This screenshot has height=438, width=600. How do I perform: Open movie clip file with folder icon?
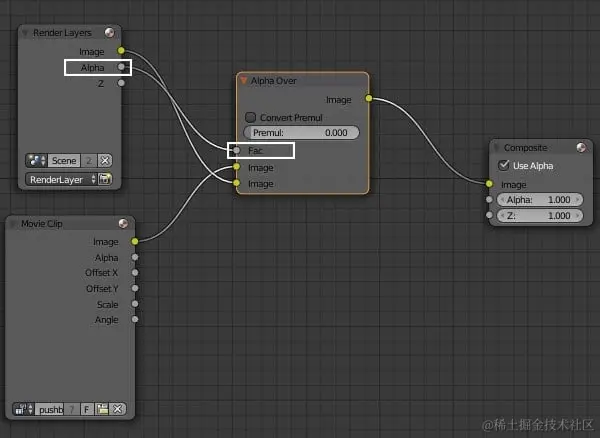click(x=102, y=409)
